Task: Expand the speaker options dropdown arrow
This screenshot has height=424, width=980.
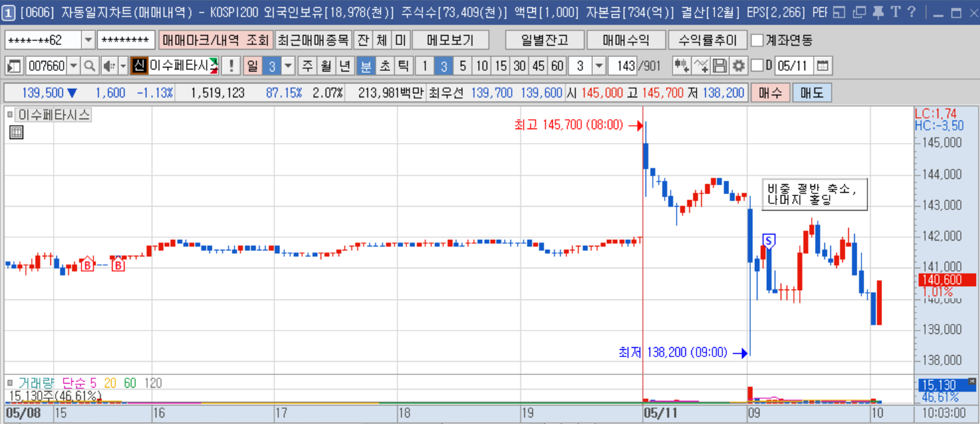Action: coord(123,66)
